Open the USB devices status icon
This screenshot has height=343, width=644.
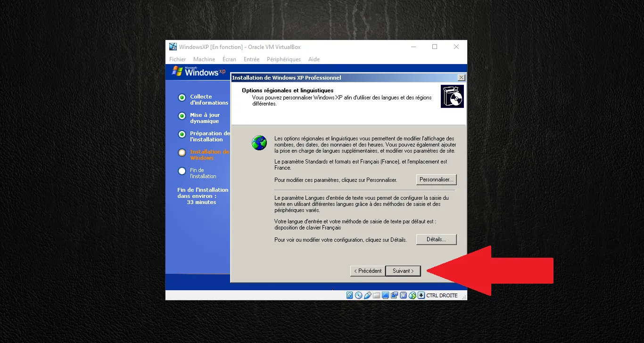click(367, 295)
